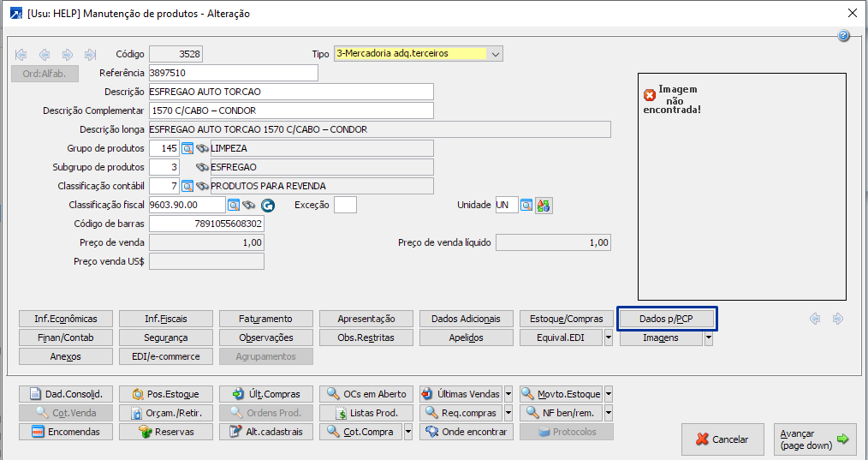Expand the arrow next to Últimas Vendas
Image resolution: width=868 pixels, height=460 pixels.
click(508, 394)
